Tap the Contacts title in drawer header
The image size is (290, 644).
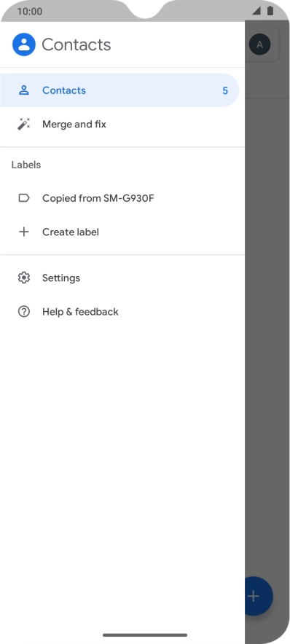77,44
